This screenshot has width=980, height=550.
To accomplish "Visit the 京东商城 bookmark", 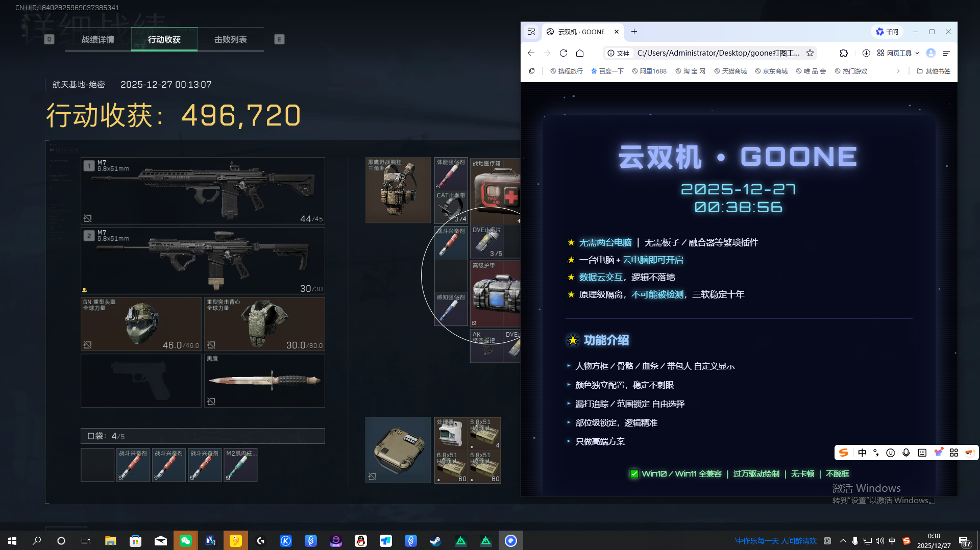I will pyautogui.click(x=775, y=71).
